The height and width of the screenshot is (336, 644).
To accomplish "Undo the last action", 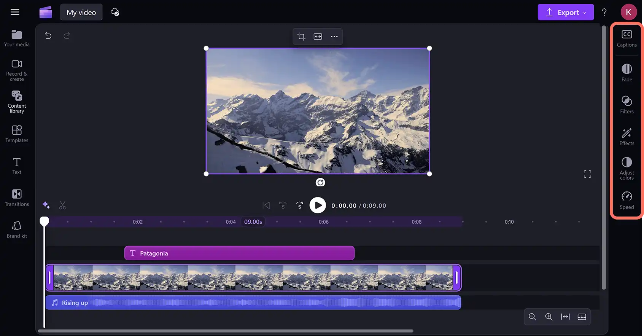I will tap(48, 35).
